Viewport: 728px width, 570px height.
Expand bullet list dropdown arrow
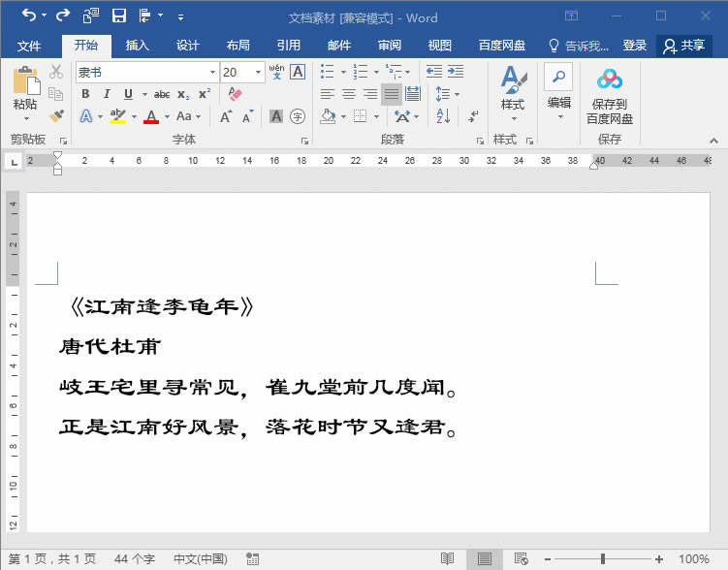coord(343,72)
